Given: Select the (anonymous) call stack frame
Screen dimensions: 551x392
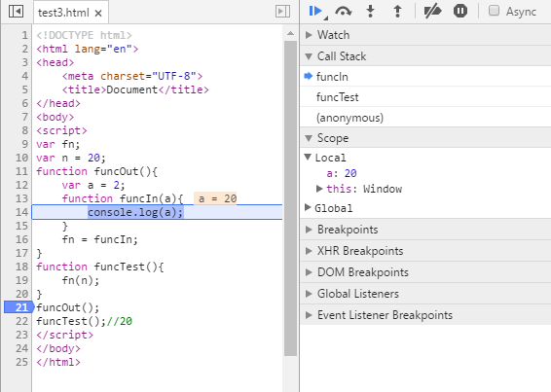Looking at the screenshot, I should [425, 118].
